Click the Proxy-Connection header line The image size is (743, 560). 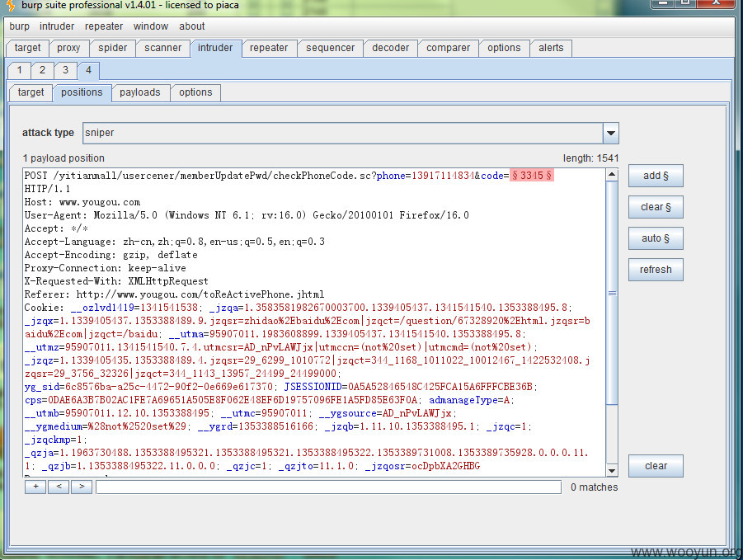(106, 268)
